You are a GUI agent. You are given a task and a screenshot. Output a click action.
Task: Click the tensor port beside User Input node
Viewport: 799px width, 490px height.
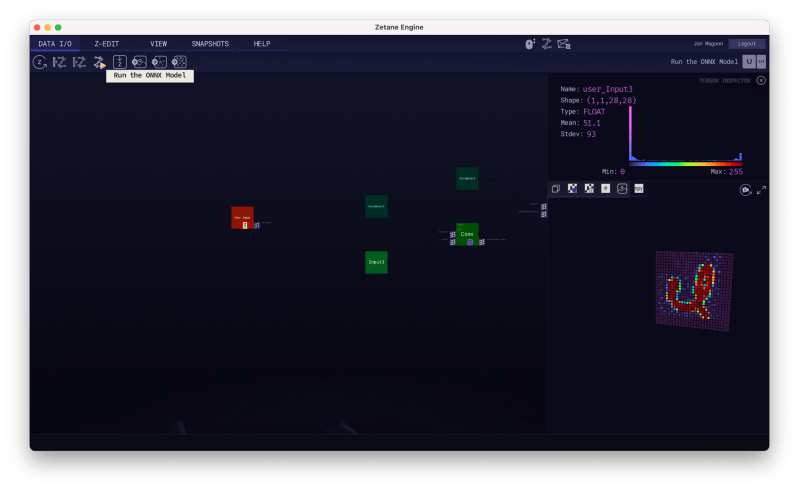[257, 225]
